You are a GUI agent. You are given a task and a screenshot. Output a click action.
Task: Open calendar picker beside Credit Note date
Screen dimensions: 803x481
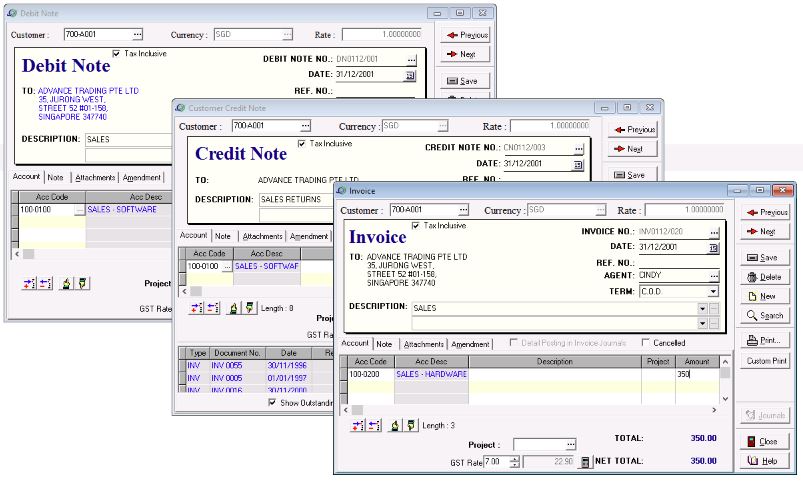(578, 165)
